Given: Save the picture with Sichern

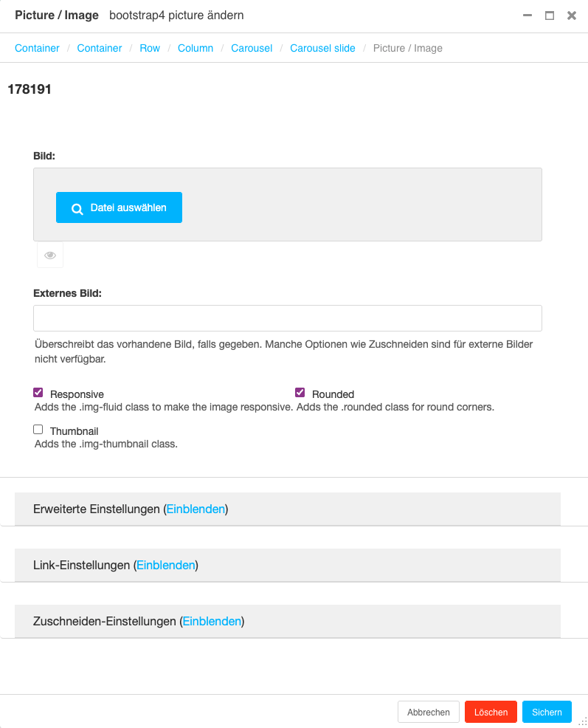Looking at the screenshot, I should point(546,712).
